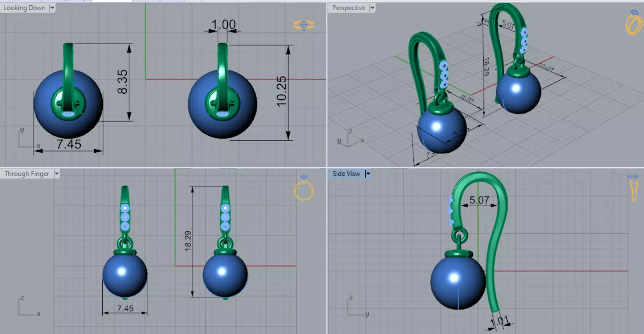
Task: Click the ring icon in Looking Down viewport
Action: coord(304,25)
